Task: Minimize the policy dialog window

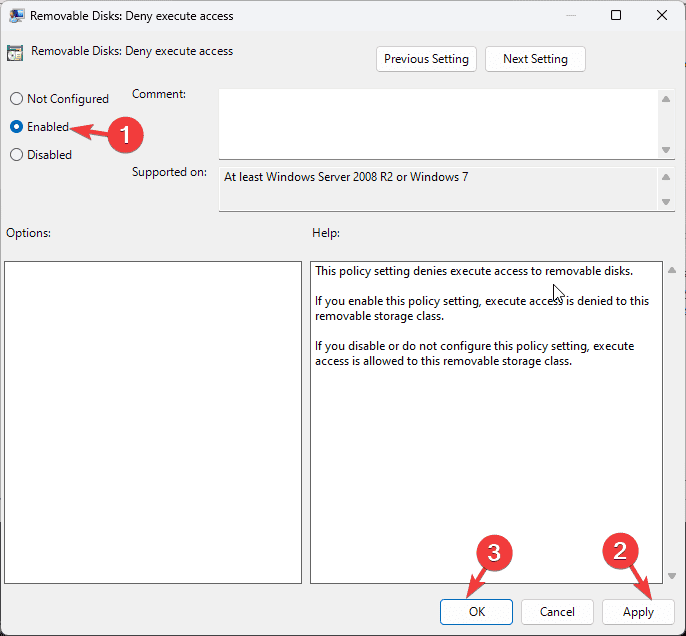Action: click(570, 15)
